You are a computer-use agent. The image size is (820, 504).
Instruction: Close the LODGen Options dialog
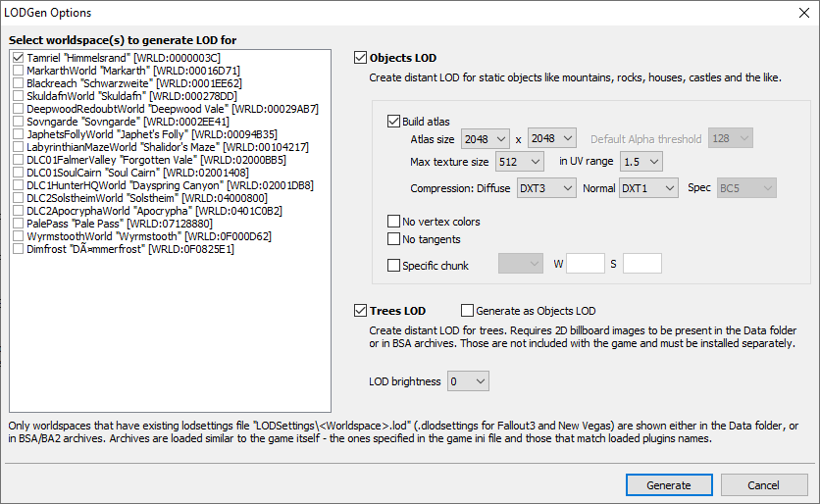coord(797,13)
